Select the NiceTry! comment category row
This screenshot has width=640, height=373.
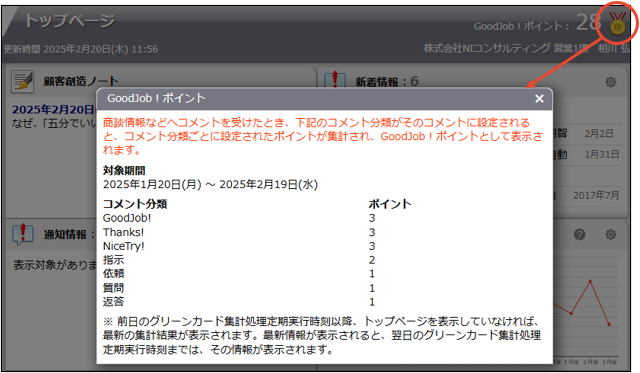pos(239,246)
